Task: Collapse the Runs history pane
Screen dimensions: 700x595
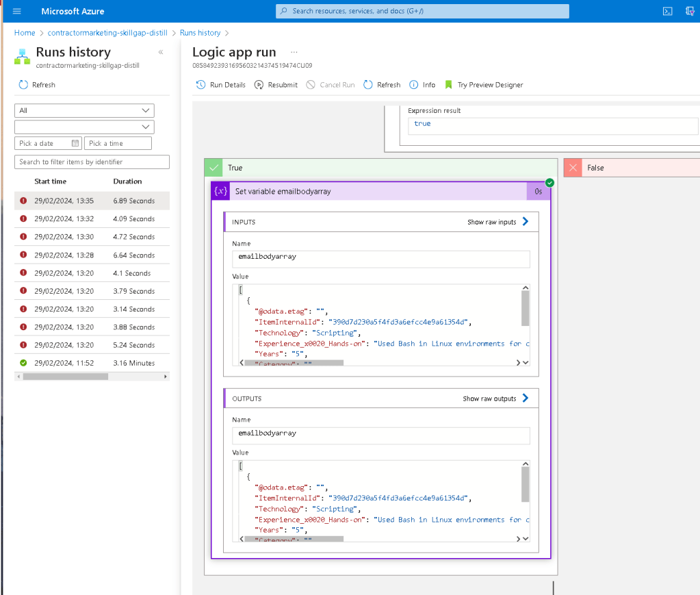Action: pyautogui.click(x=161, y=52)
